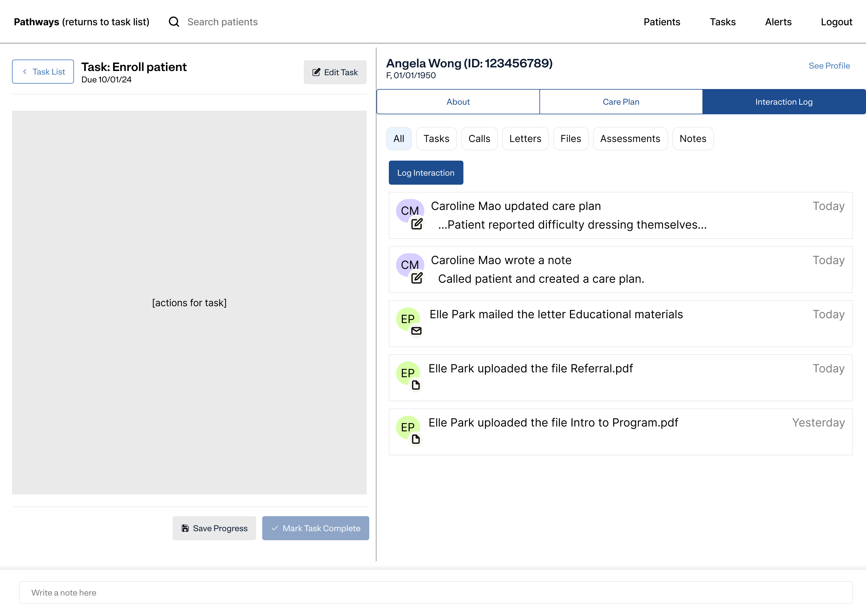
Task: Go back to Task List
Action: point(43,72)
